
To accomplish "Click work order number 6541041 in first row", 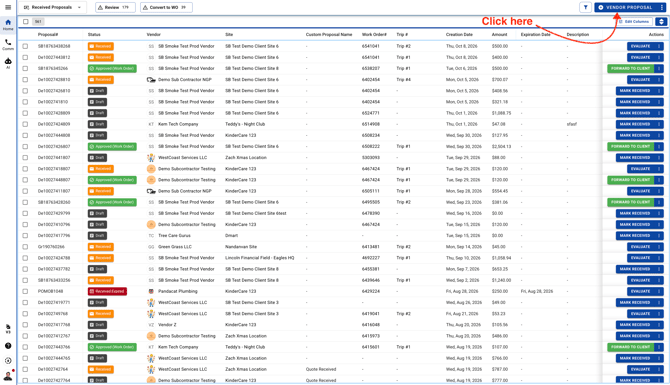I will click(370, 46).
